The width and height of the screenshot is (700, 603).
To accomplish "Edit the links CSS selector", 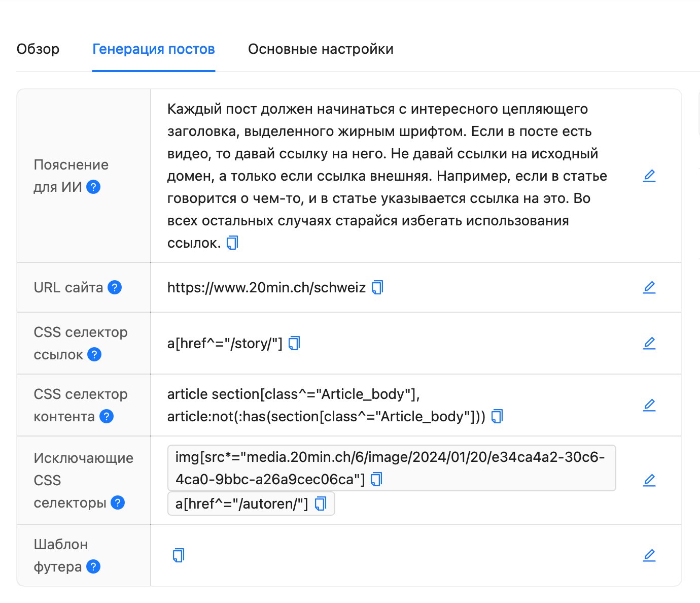I will (649, 343).
